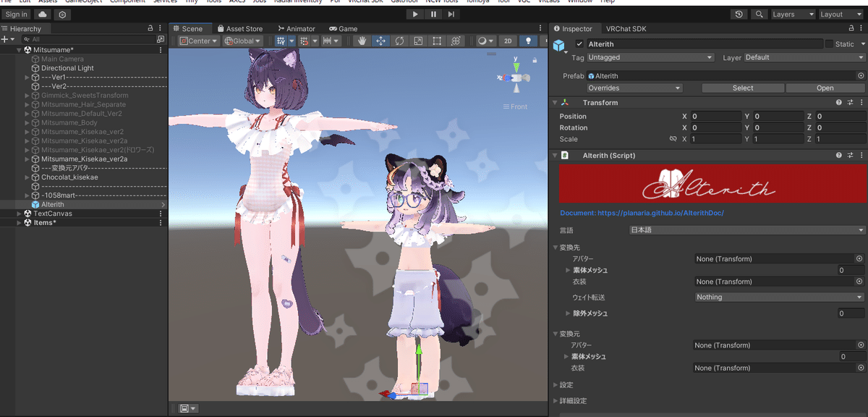
Task: Enable the Static checkbox for Alterith
Action: (830, 44)
